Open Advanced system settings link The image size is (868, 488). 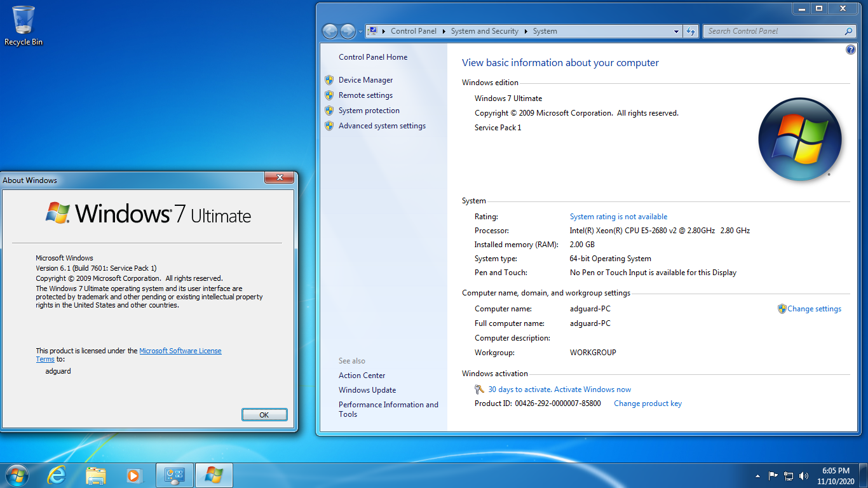382,126
